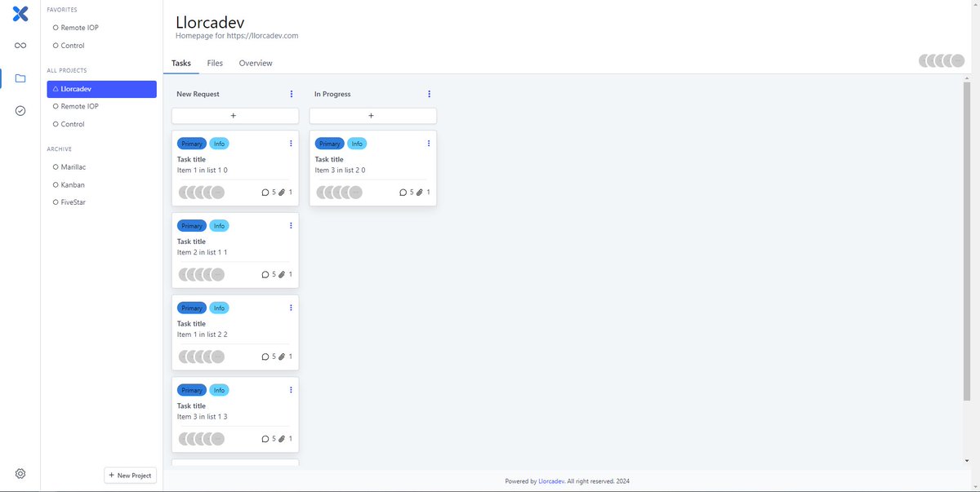Click Primary badge on Item 1 in list 1 0

coord(192,144)
